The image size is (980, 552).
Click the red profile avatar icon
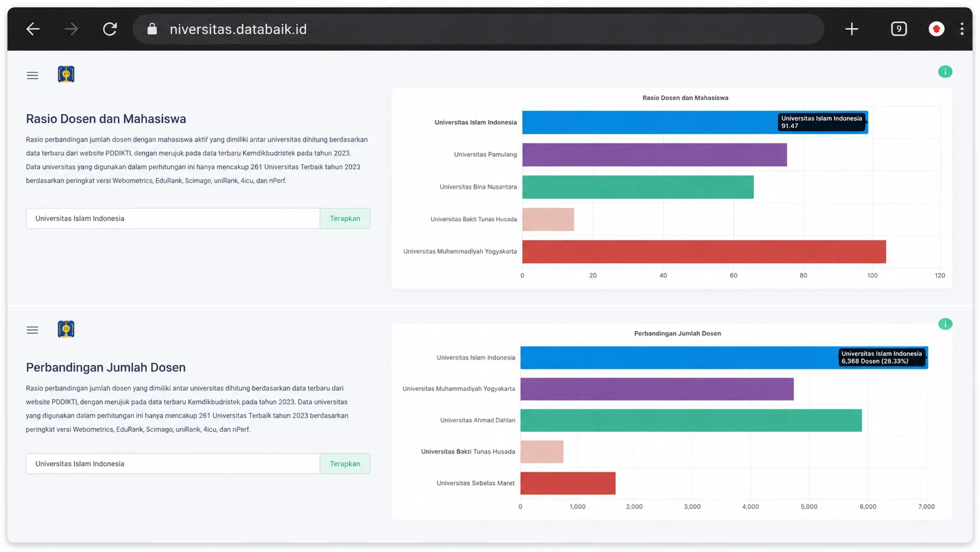(x=936, y=29)
